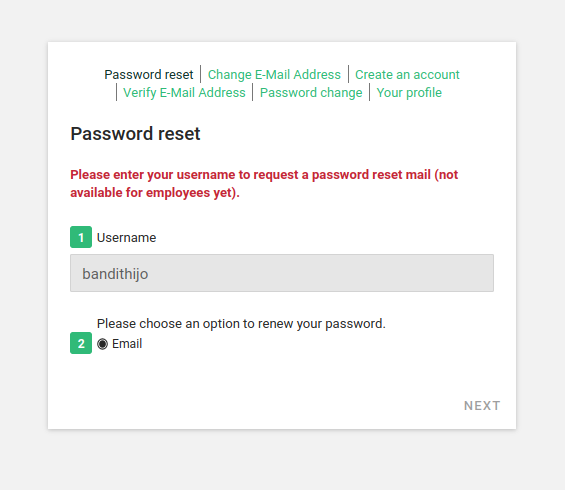Open the Create an account link
Image resolution: width=565 pixels, height=490 pixels.
[407, 75]
